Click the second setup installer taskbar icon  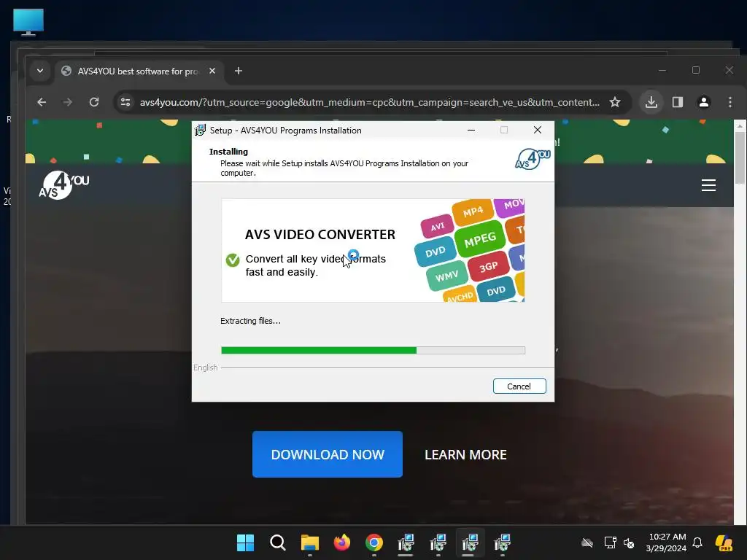coord(438,542)
